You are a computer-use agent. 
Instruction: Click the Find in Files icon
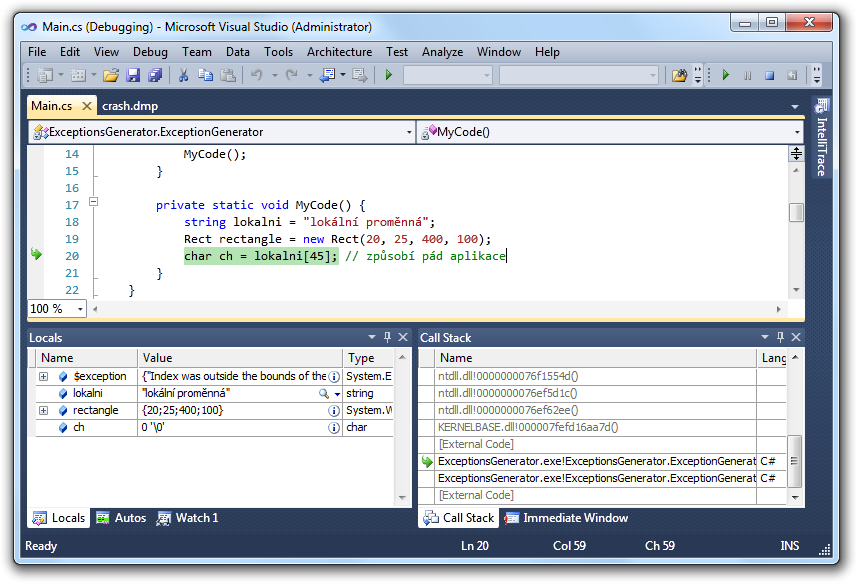coord(679,75)
